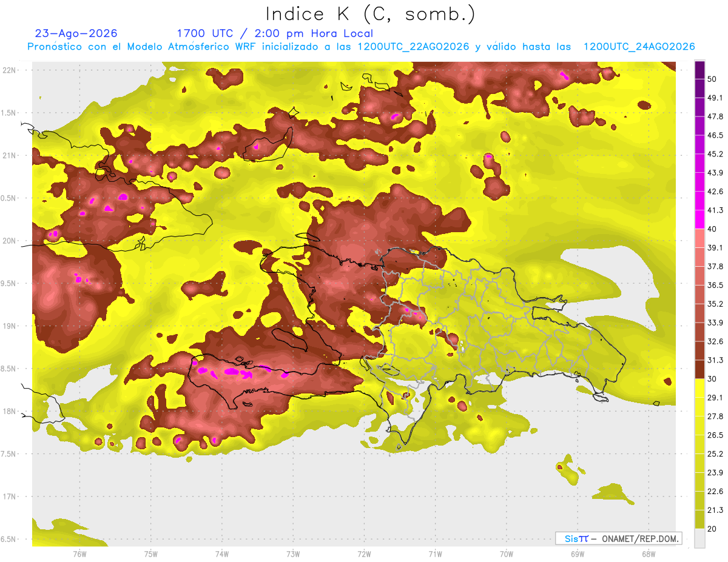Click the legend value 45.2
The image size is (728, 562).
(x=715, y=154)
